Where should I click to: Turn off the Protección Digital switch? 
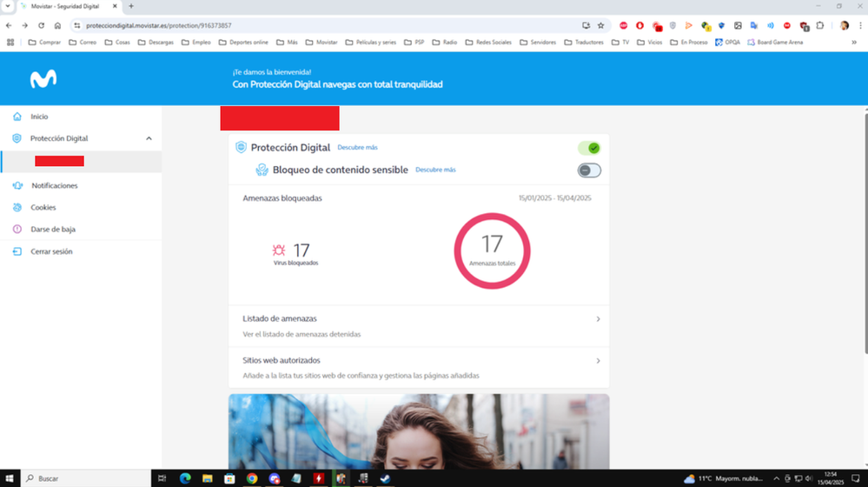click(x=589, y=148)
